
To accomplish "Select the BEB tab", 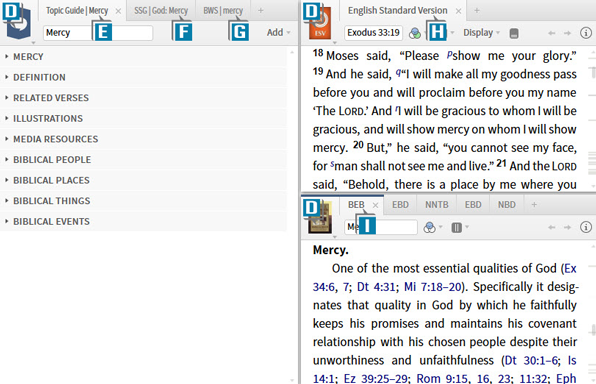I will click(356, 205).
